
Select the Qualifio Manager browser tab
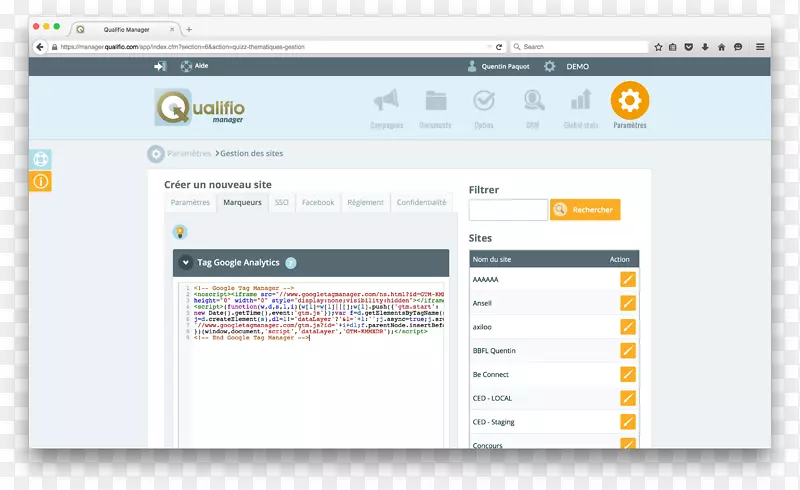point(126,30)
